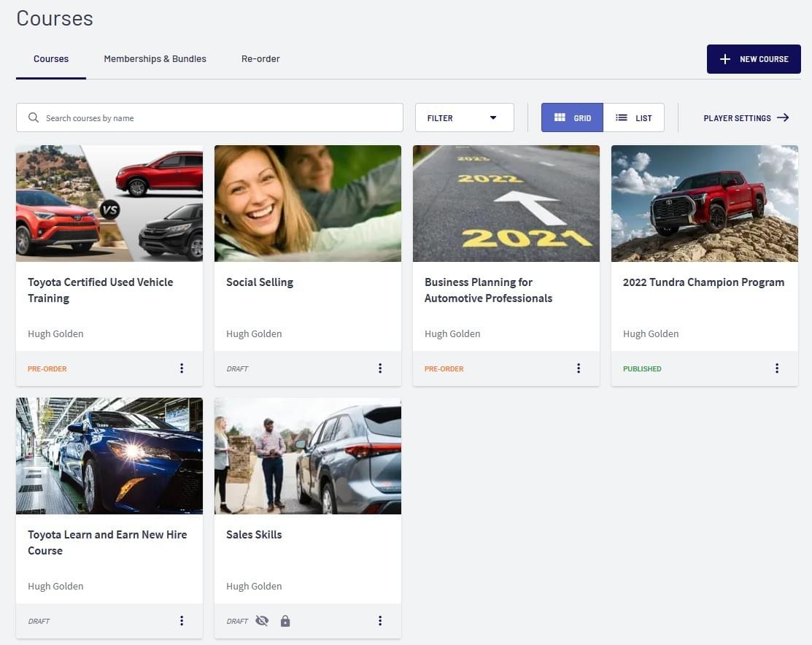Open the Memberships & Bundles tab
The width and height of the screenshot is (812, 645).
(155, 59)
